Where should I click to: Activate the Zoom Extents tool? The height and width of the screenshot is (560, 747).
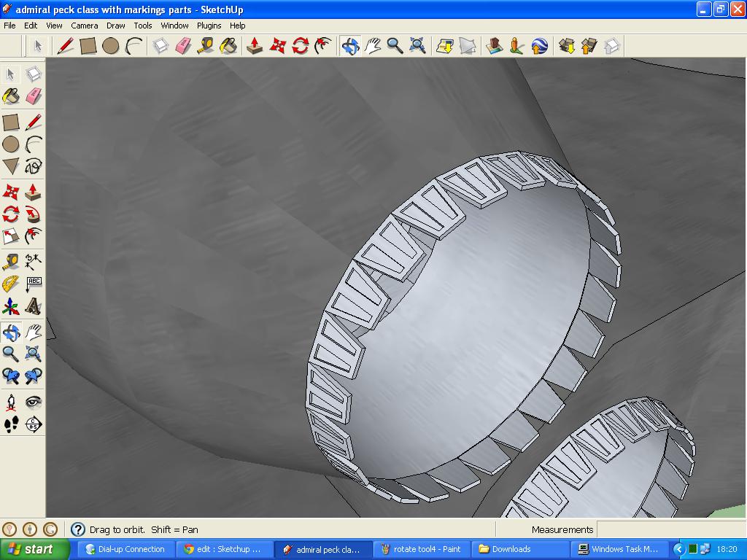pyautogui.click(x=418, y=46)
